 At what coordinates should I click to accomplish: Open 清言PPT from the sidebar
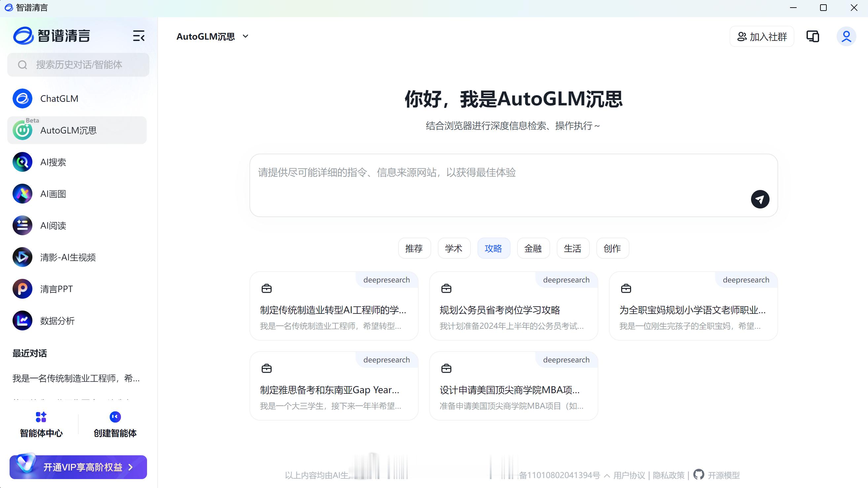[x=77, y=289]
